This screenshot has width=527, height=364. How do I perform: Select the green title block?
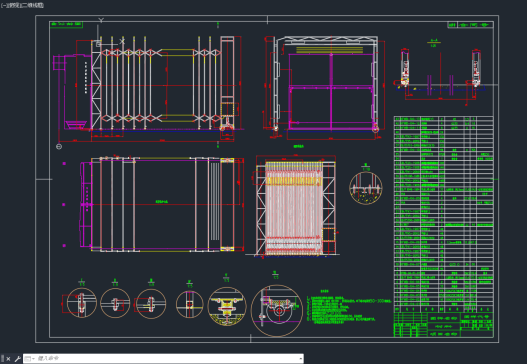[x=444, y=324]
